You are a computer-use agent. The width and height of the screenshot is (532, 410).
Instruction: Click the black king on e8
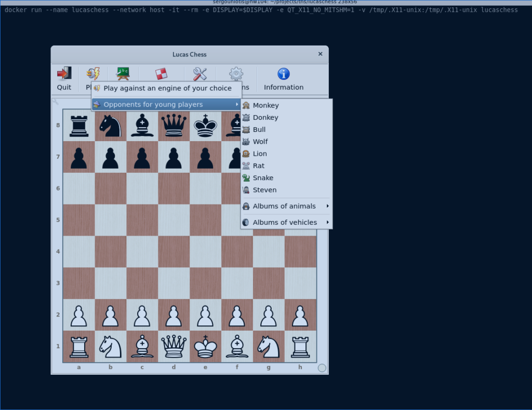pyautogui.click(x=205, y=125)
